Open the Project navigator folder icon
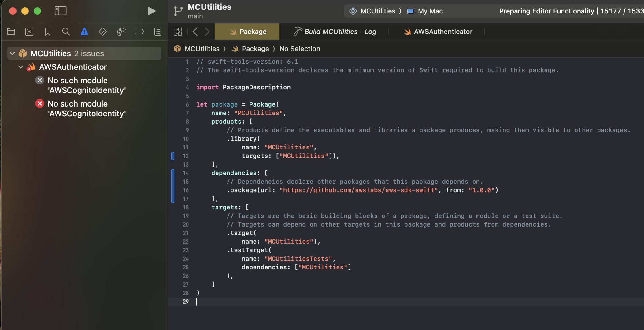The width and height of the screenshot is (644, 330). click(11, 32)
